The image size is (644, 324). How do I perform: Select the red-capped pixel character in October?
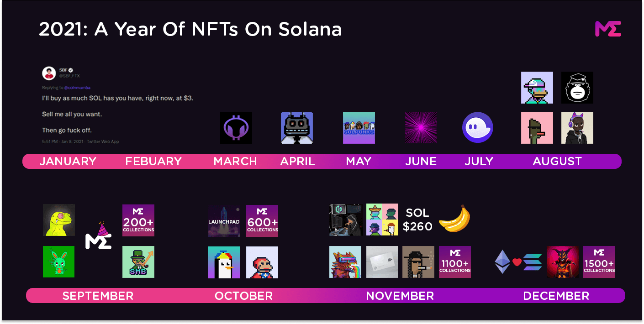(x=262, y=262)
